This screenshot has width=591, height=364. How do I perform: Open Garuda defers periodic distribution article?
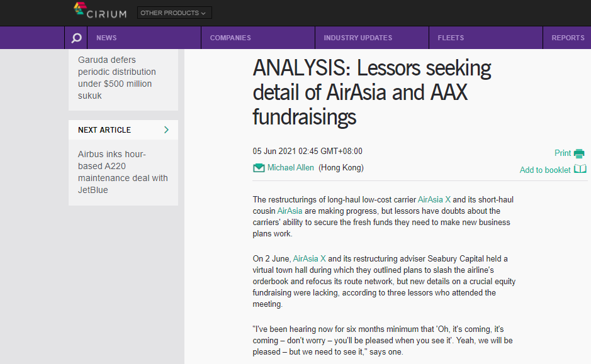117,78
